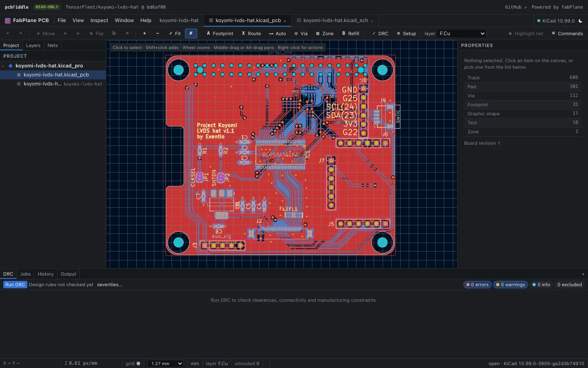Open the Help menu
Screen dimensions: 588x368
coord(146,20)
